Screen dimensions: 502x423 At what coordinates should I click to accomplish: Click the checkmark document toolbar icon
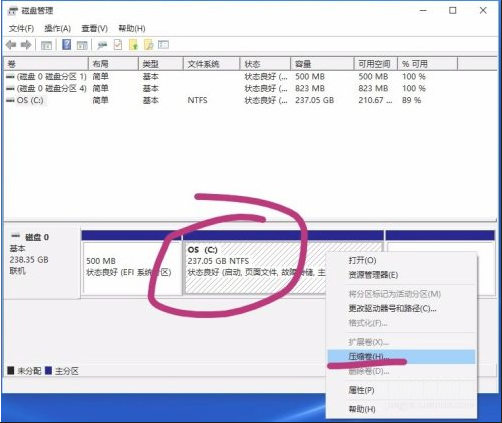click(118, 45)
